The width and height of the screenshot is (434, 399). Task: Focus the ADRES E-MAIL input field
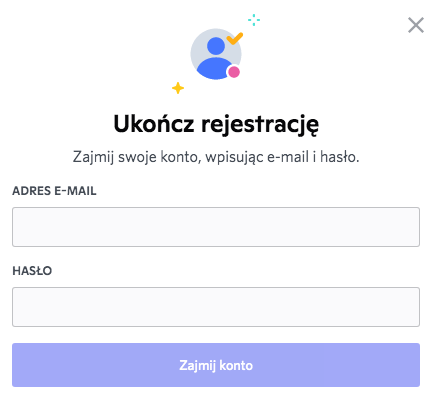(x=216, y=227)
